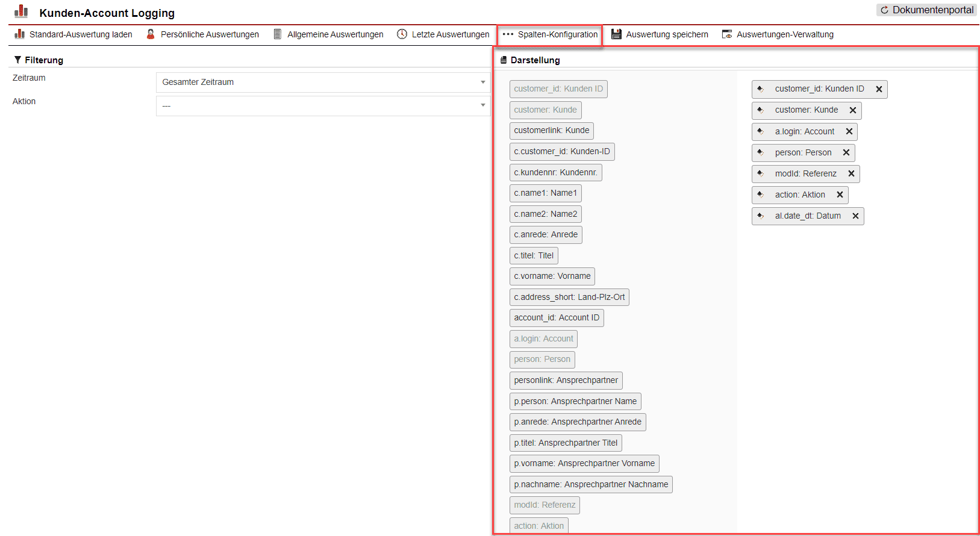Remove the selected customer: Kunde column
Viewport: 980px width, 536px height.
(853, 110)
